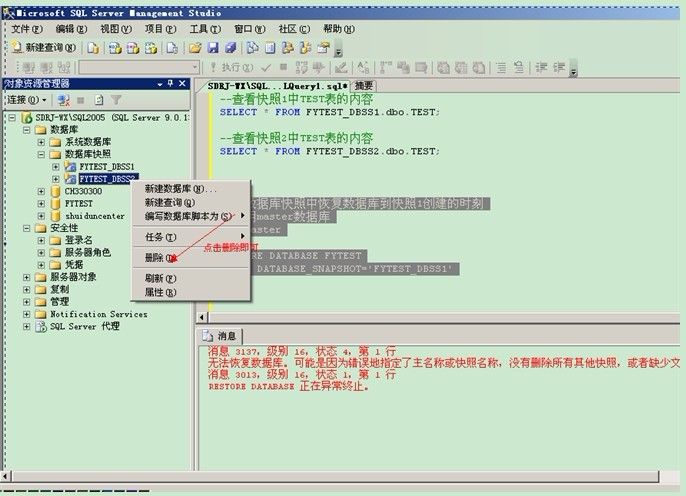Viewport: 686px width, 496px height.
Task: Click the Design Query in Editor icon
Action: [x=341, y=67]
